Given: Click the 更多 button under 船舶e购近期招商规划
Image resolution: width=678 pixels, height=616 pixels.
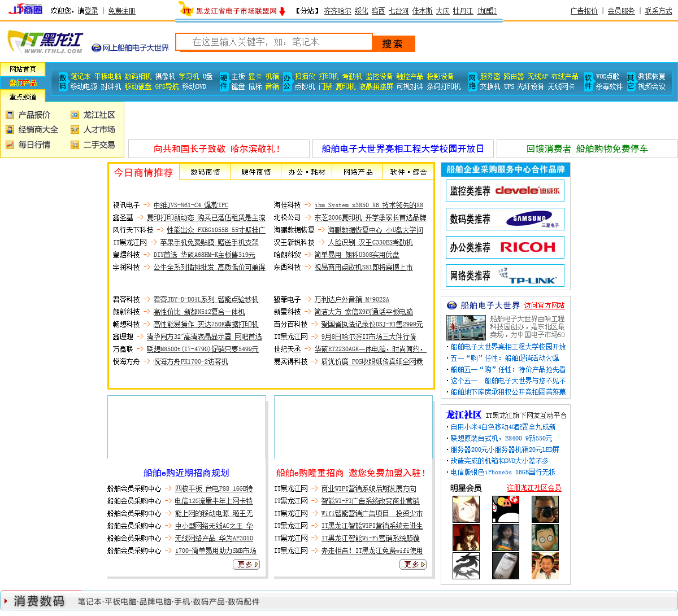Looking at the screenshot, I should pos(246,564).
